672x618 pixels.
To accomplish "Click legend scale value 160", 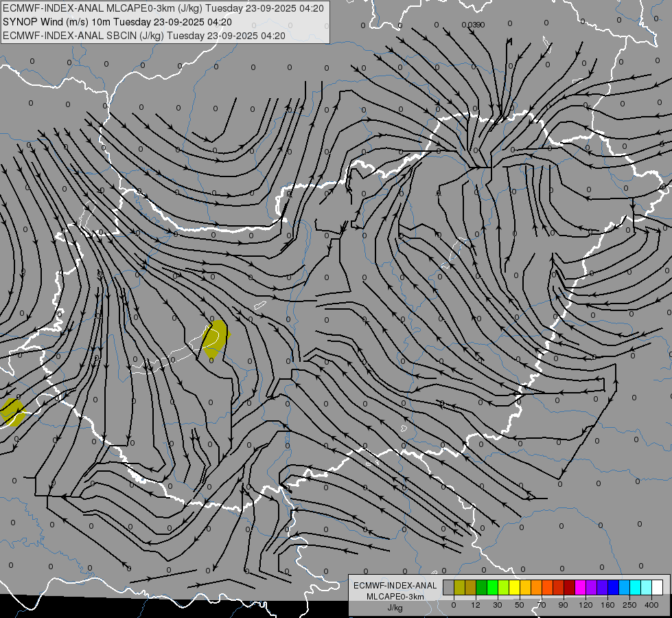I will [607, 605].
